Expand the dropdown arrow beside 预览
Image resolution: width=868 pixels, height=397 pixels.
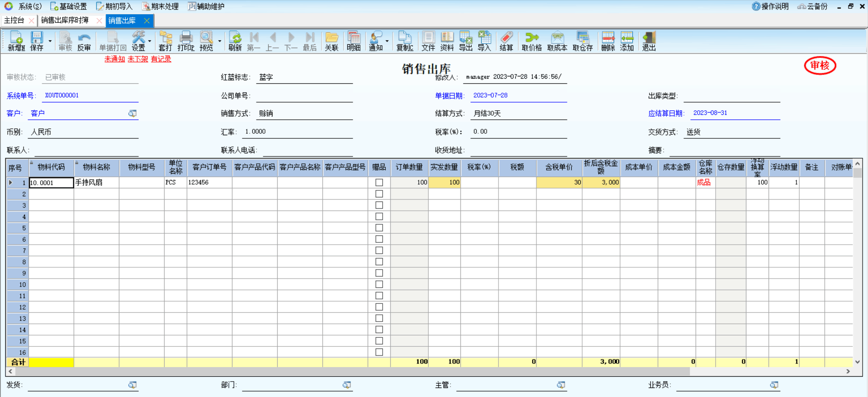click(x=220, y=41)
